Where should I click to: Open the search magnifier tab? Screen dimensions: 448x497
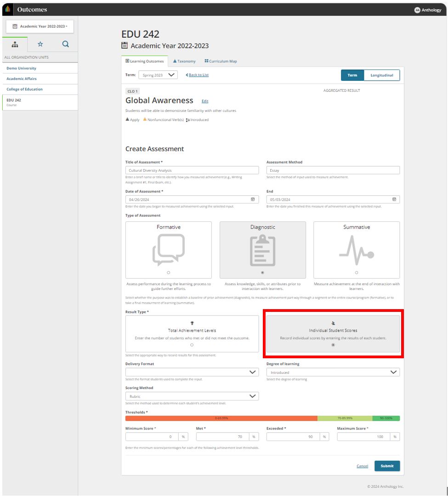[65, 44]
